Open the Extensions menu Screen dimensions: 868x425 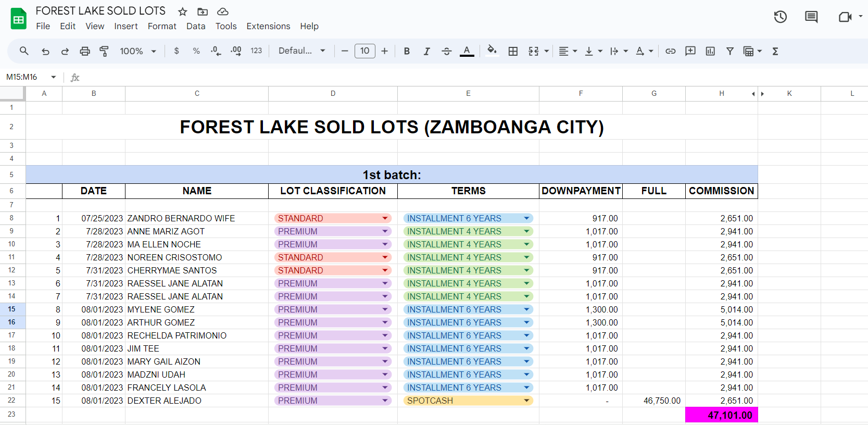click(268, 26)
